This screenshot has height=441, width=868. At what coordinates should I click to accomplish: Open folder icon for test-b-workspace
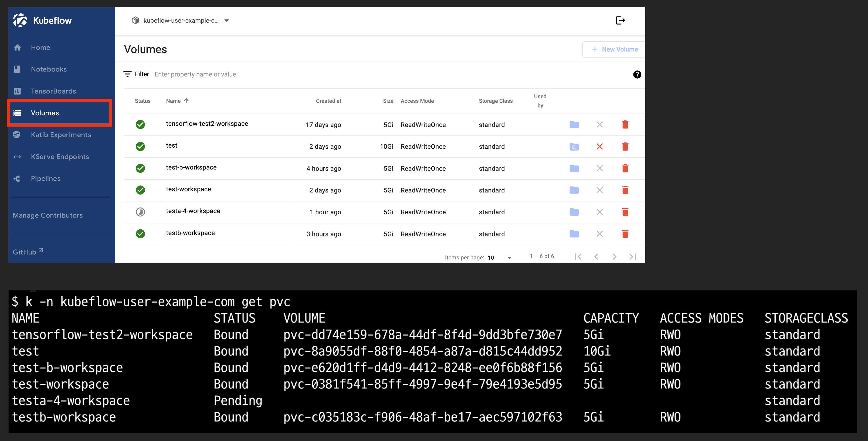[574, 168]
